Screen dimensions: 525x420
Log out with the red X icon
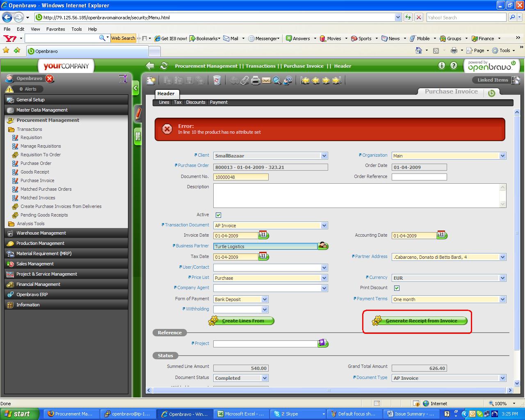(50, 78)
